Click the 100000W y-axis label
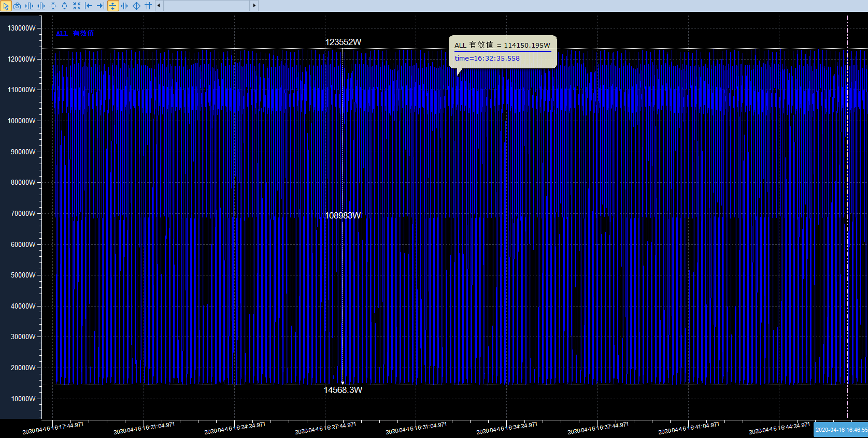The width and height of the screenshot is (868, 438). [x=22, y=121]
